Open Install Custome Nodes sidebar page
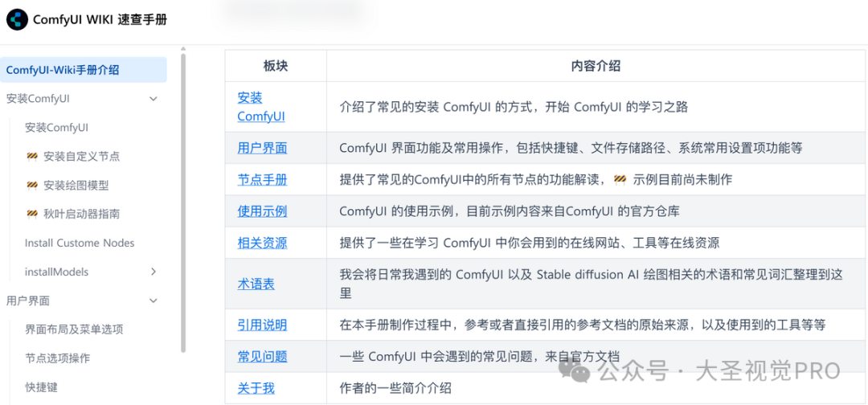This screenshot has width=868, height=405. click(80, 243)
